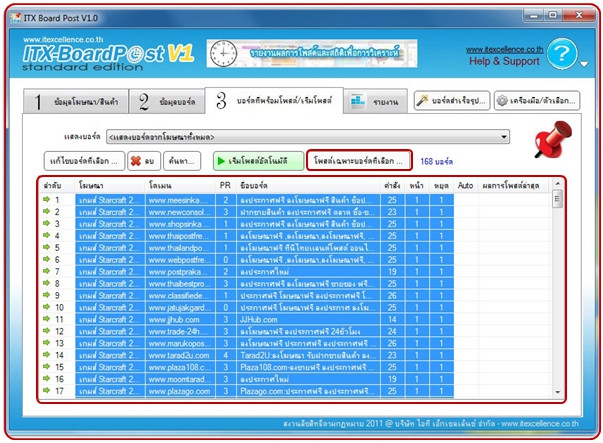Select the domain cell www.thaibestpro...
This screenshot has width=603, height=443.
(x=180, y=283)
